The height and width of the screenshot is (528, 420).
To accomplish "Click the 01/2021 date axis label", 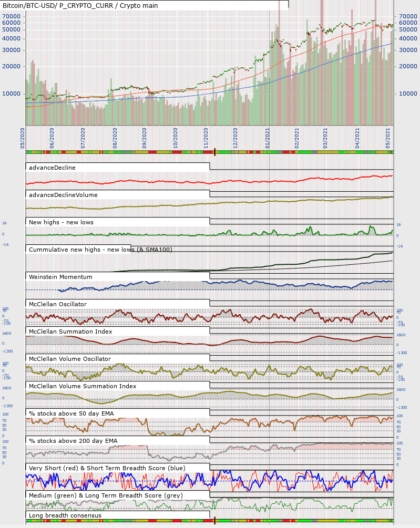I will [268, 138].
